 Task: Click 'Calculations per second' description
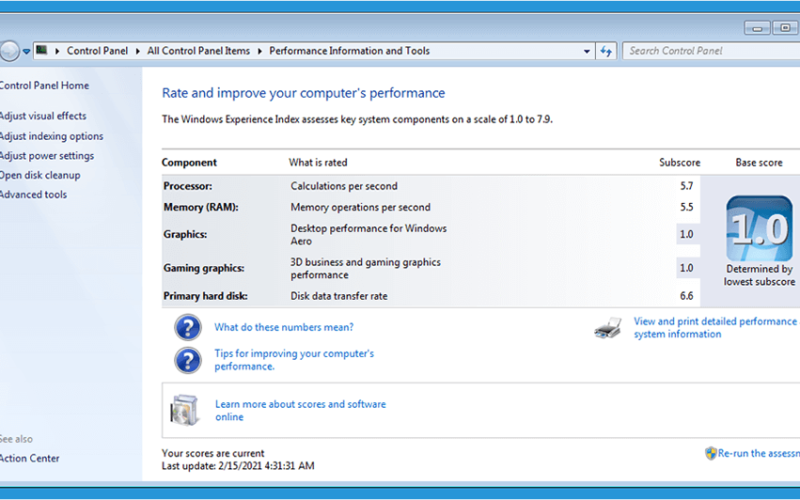pyautogui.click(x=344, y=186)
